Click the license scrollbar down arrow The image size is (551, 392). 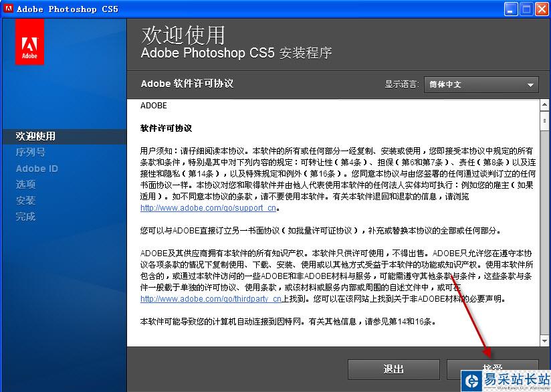[x=544, y=340]
